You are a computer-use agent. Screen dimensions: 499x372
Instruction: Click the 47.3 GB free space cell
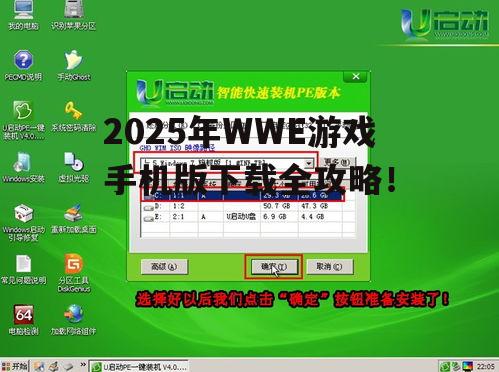point(314,206)
